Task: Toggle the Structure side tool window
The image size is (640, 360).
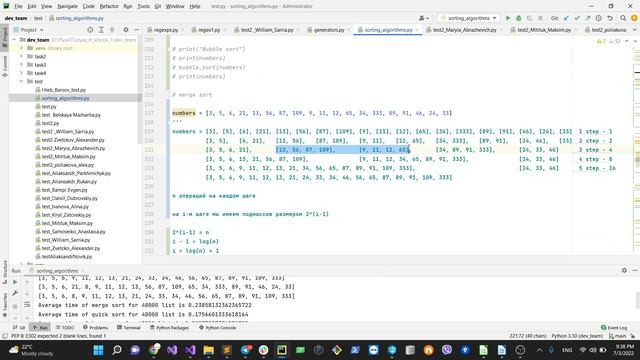Action: pos(4,272)
